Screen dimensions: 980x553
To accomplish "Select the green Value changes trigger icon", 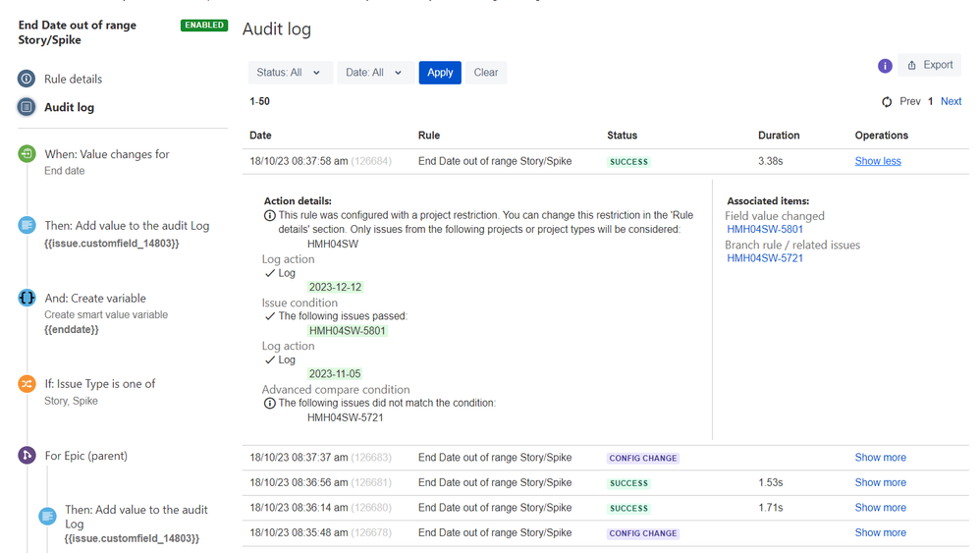I will coord(27,153).
